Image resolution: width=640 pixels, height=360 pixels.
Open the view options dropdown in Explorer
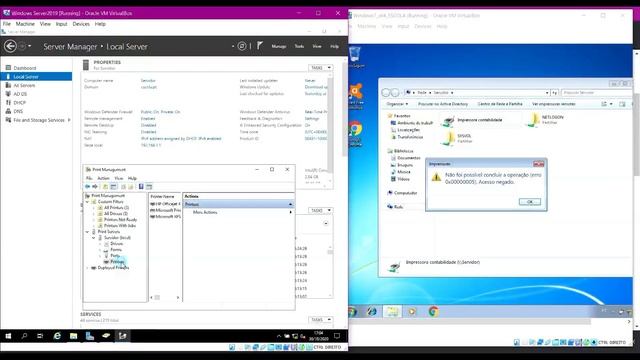point(611,104)
